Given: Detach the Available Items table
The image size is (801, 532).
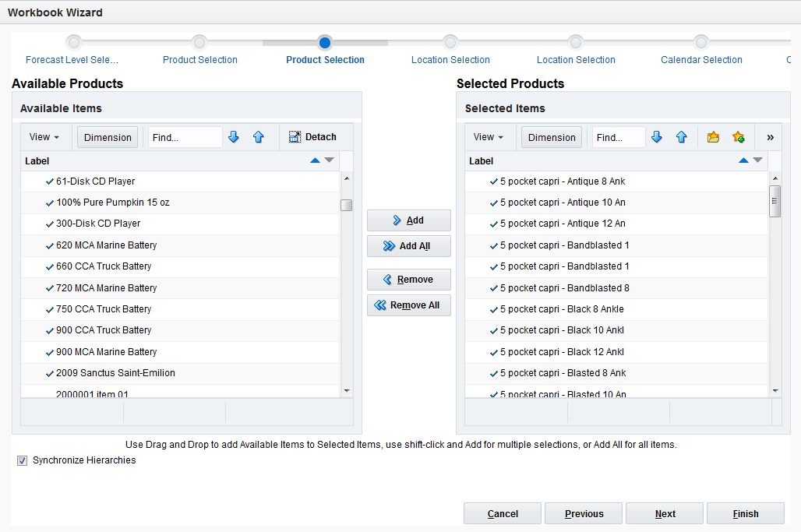Looking at the screenshot, I should 312,137.
